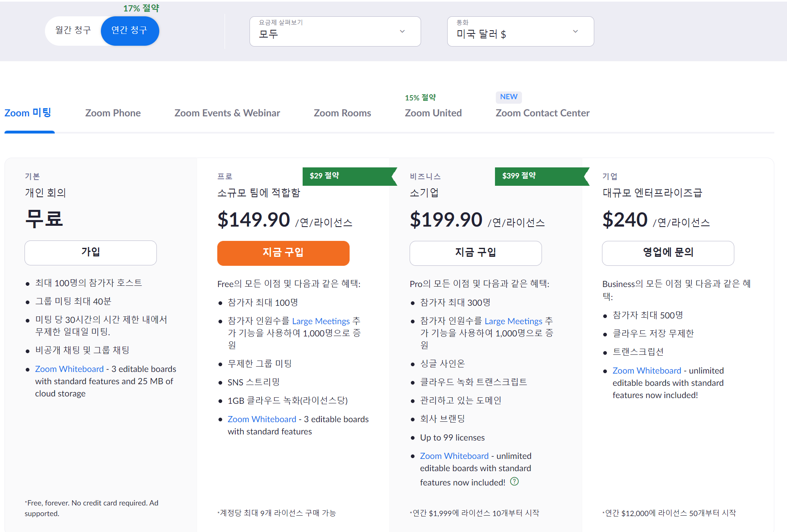The width and height of the screenshot is (787, 532).
Task: Click '계정당 최대 9개 라이선스' footnote under Pro
Action: click(277, 513)
